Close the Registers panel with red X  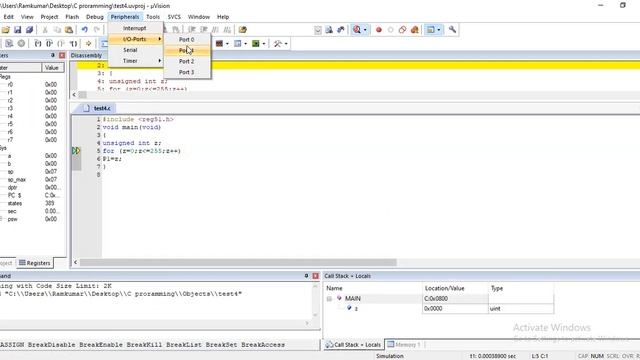point(62,55)
